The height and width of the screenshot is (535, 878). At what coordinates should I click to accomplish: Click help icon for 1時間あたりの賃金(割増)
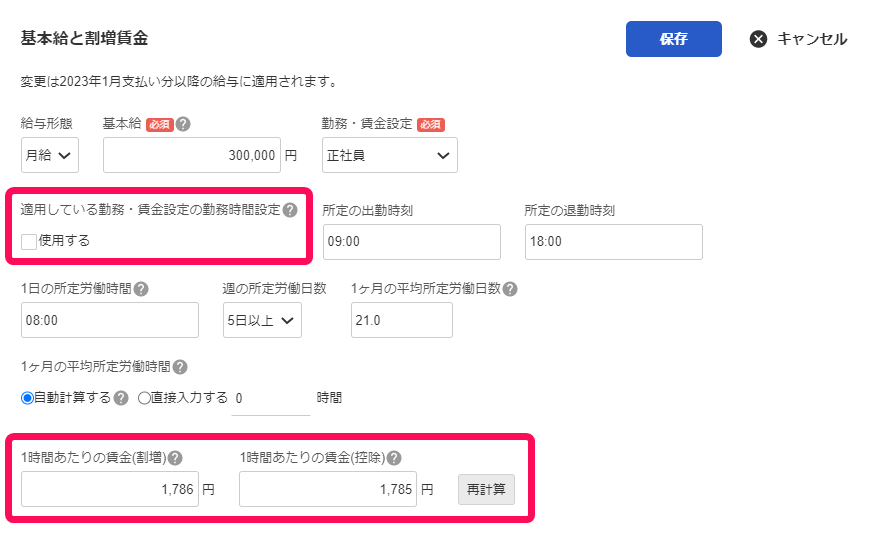pyautogui.click(x=175, y=458)
